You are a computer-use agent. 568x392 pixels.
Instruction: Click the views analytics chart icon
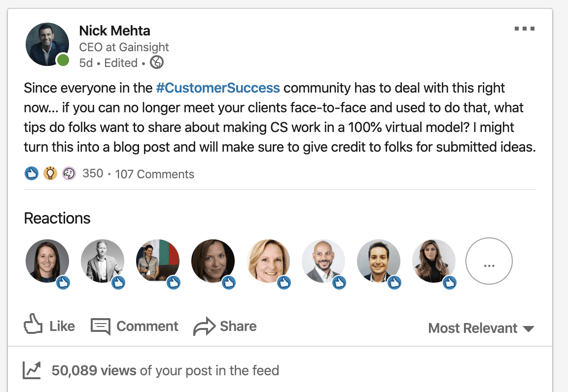[x=32, y=370]
